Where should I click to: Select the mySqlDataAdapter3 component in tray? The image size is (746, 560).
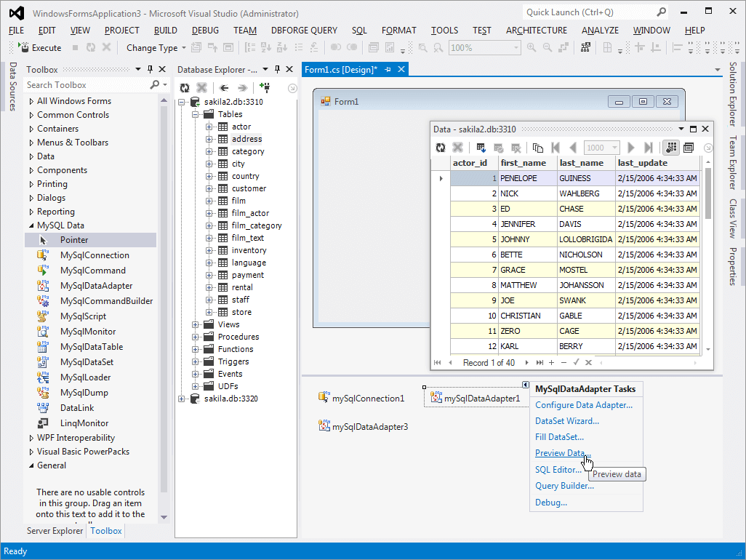(364, 427)
